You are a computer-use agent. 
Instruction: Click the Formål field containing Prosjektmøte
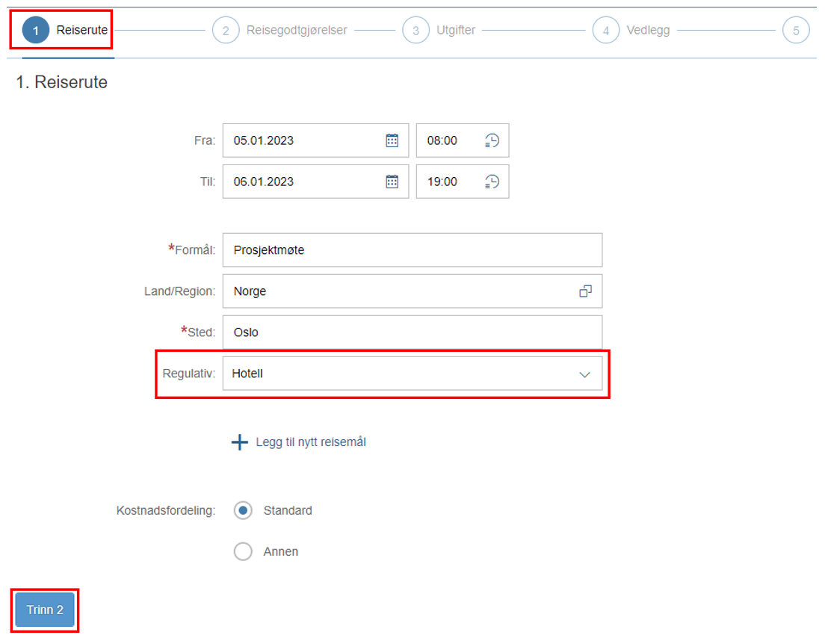click(x=412, y=250)
